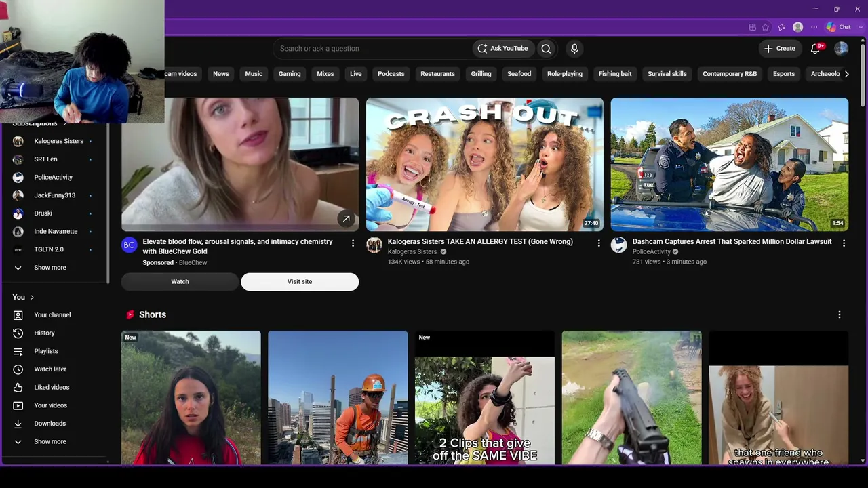This screenshot has height=488, width=868.
Task: Open the Edge apps/extensions icon in the address bar
Action: click(x=753, y=27)
